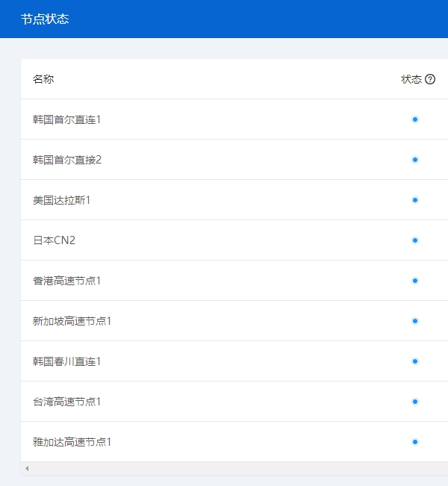This screenshot has height=486, width=448.
Task: Click the 状态 column header text
Action: pos(411,79)
